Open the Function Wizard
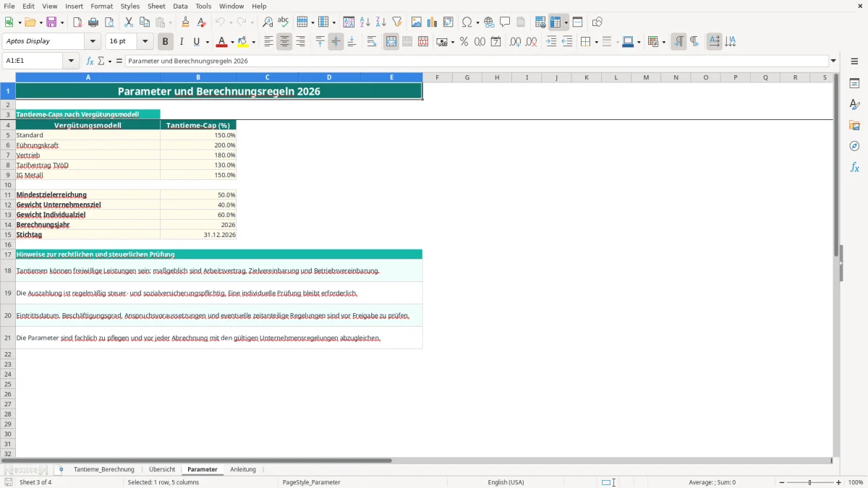Viewport: 868px width, 488px height. tap(90, 61)
